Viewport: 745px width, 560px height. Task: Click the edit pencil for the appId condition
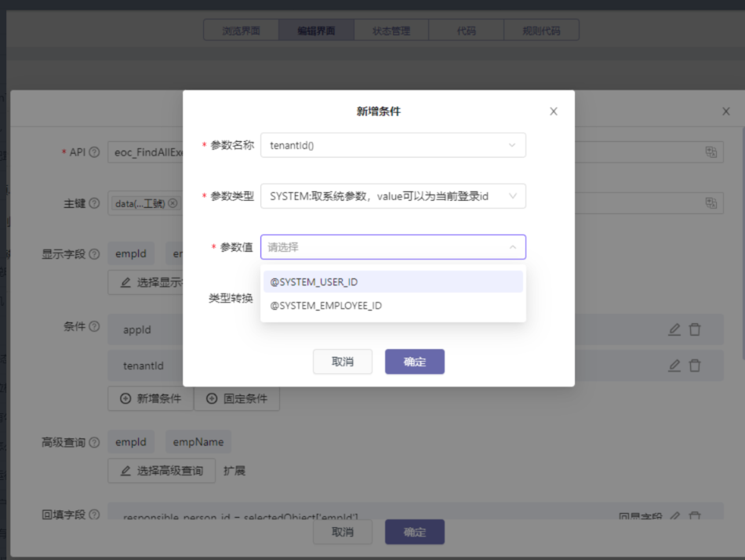(674, 329)
